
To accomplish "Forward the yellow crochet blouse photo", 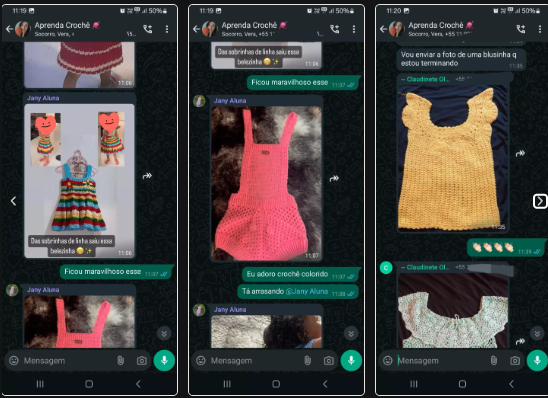I will [520, 153].
